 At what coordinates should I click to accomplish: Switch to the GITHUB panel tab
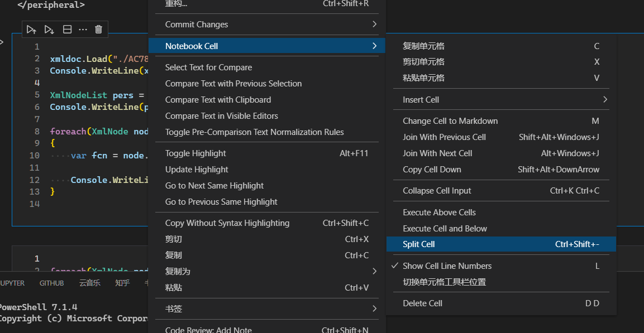(x=52, y=283)
